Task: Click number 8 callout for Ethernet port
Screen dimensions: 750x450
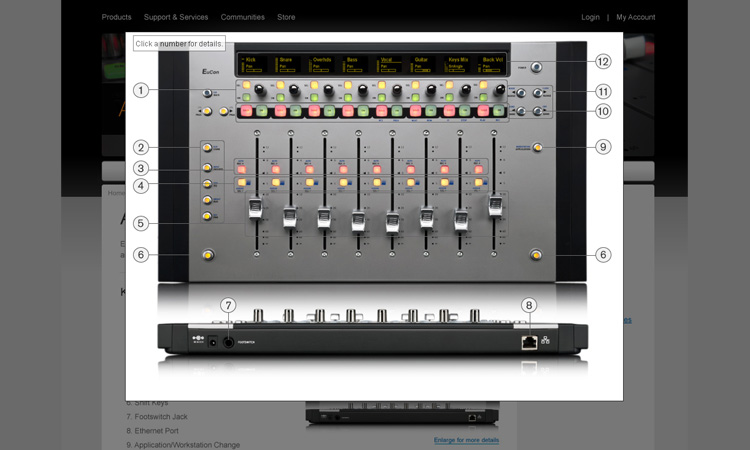Action: pyautogui.click(x=529, y=305)
